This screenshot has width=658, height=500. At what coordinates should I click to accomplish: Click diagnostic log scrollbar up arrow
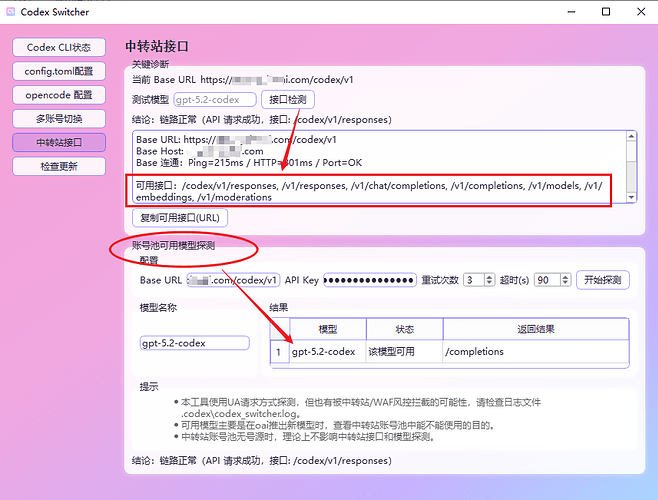(631, 136)
